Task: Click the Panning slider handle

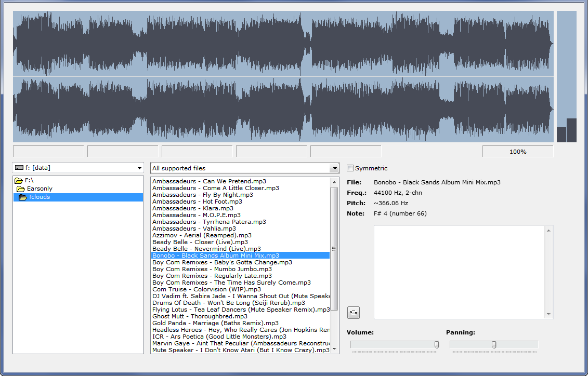Action: coord(494,345)
